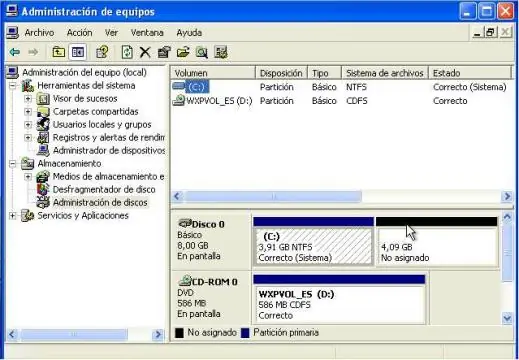Screen dimensions: 519x360
Task: Restore the inner MDI child window
Action: click(490, 32)
